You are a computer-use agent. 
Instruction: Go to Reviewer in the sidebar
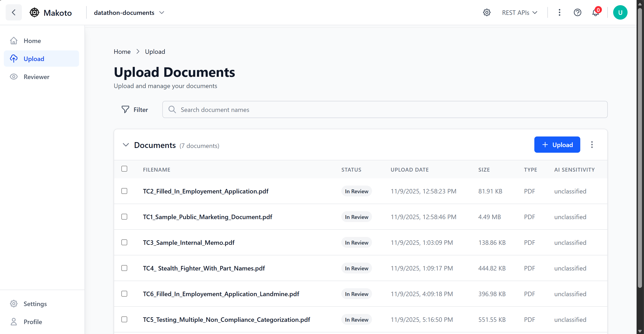(36, 77)
